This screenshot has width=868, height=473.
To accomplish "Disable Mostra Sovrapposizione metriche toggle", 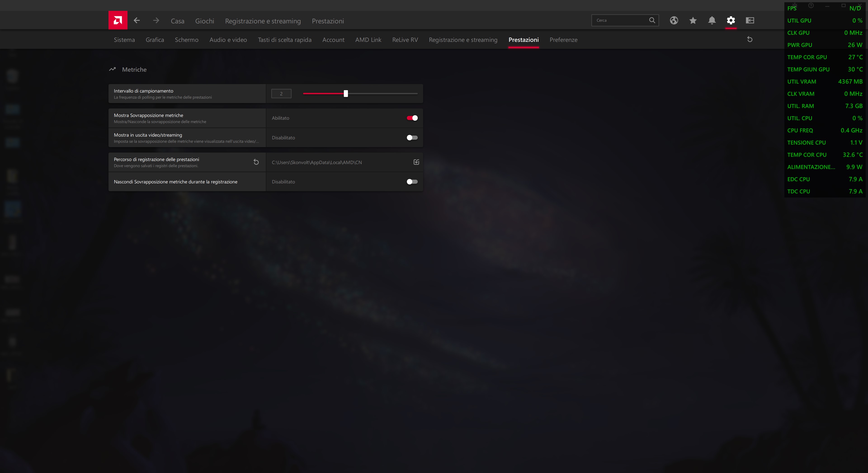I will tap(412, 118).
